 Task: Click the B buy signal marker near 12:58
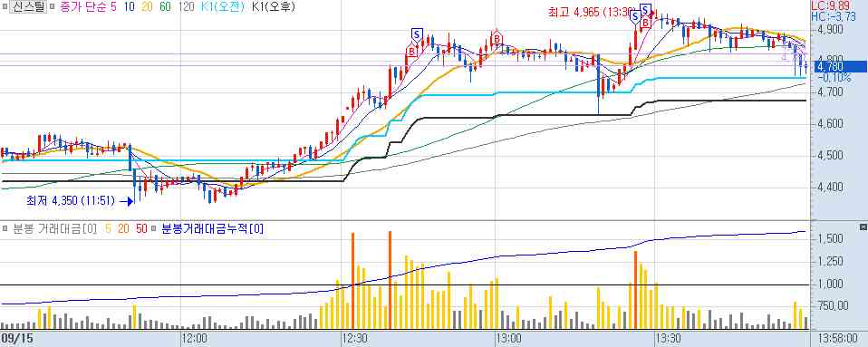497,37
